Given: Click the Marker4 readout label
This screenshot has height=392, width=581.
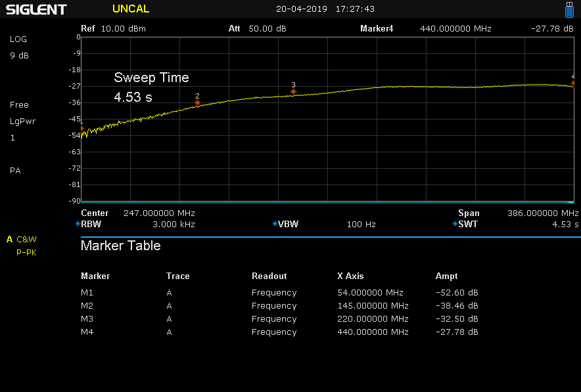Looking at the screenshot, I should [377, 29].
